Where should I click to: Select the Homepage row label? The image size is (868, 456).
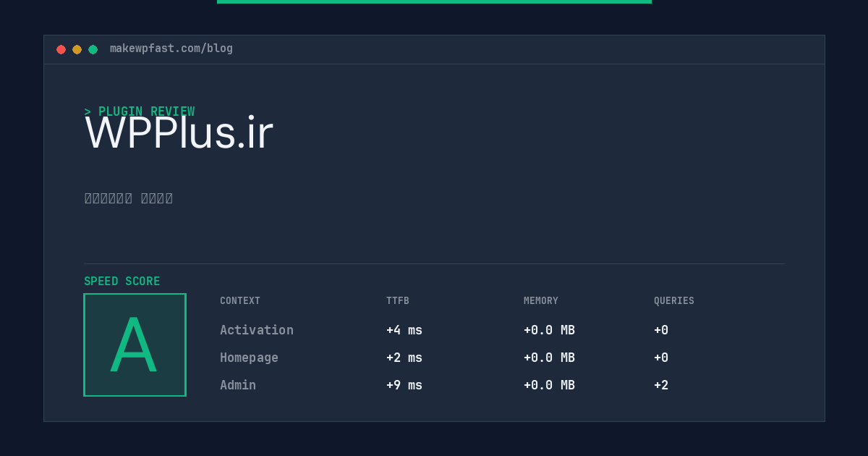[x=249, y=358]
